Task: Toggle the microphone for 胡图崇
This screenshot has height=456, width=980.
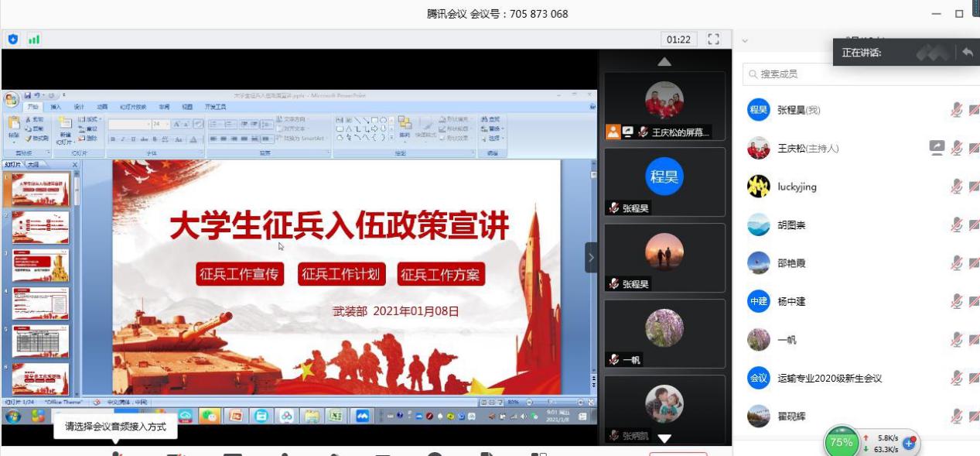Action: [x=957, y=225]
